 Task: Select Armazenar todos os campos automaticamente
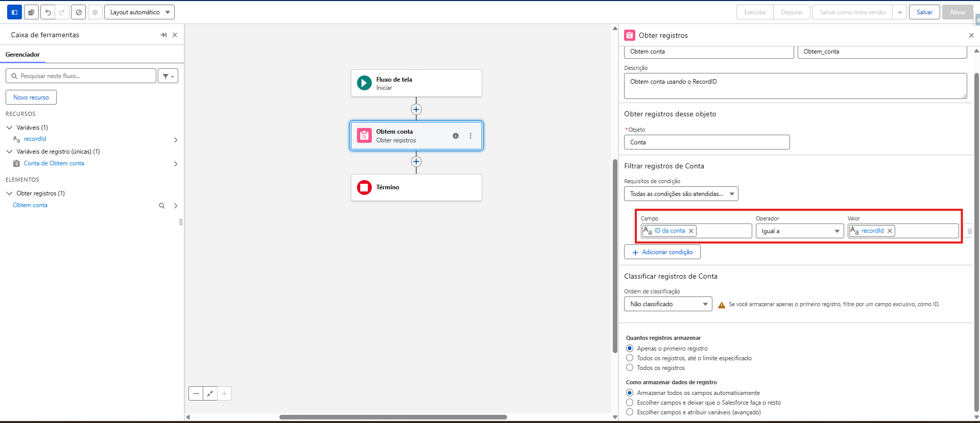pyautogui.click(x=630, y=393)
